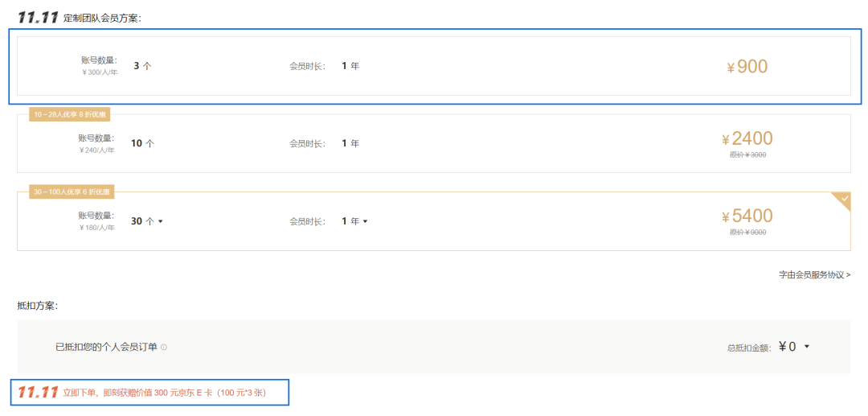
Task: Click the info icon after 已抵扣您的个人会员订单
Action: coord(164,348)
